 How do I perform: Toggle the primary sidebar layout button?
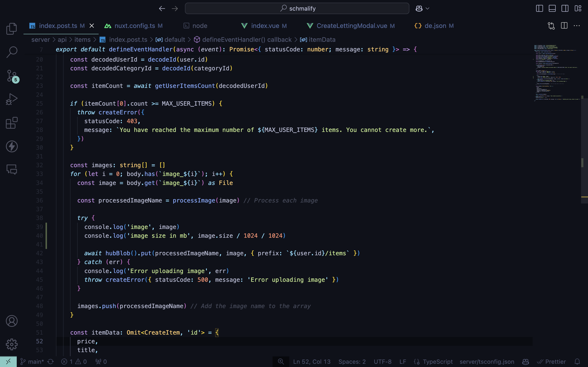click(x=539, y=9)
